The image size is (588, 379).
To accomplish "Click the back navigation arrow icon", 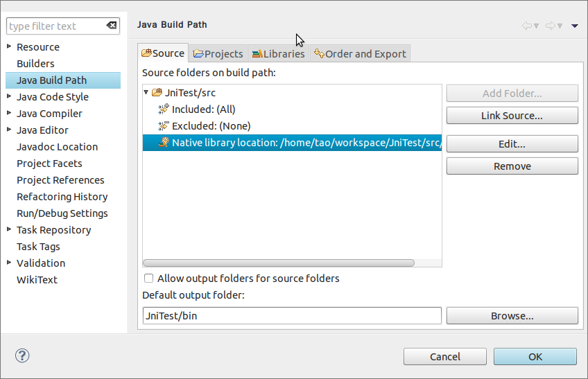I will tap(527, 26).
